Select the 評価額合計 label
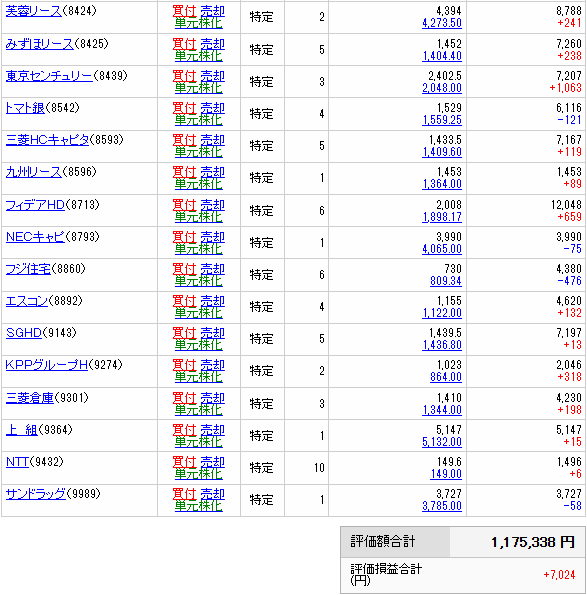This screenshot has width=587, height=595. (x=382, y=541)
